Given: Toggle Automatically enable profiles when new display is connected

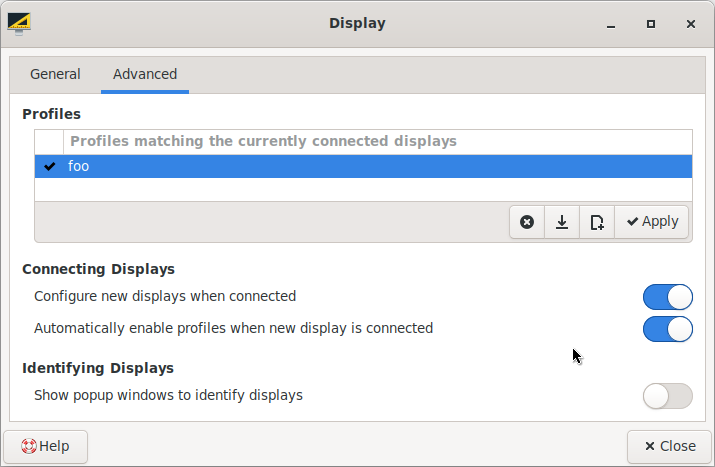Looking at the screenshot, I should [x=668, y=329].
